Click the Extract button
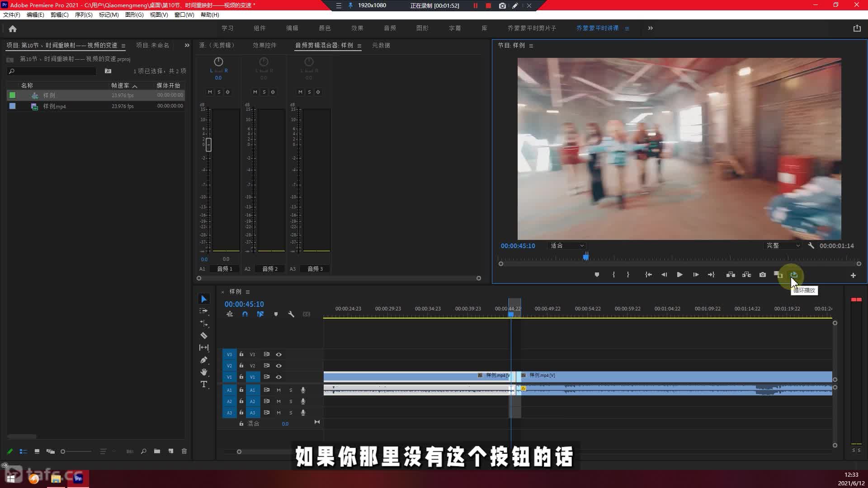Viewport: 868px width, 488px height. pos(746,275)
